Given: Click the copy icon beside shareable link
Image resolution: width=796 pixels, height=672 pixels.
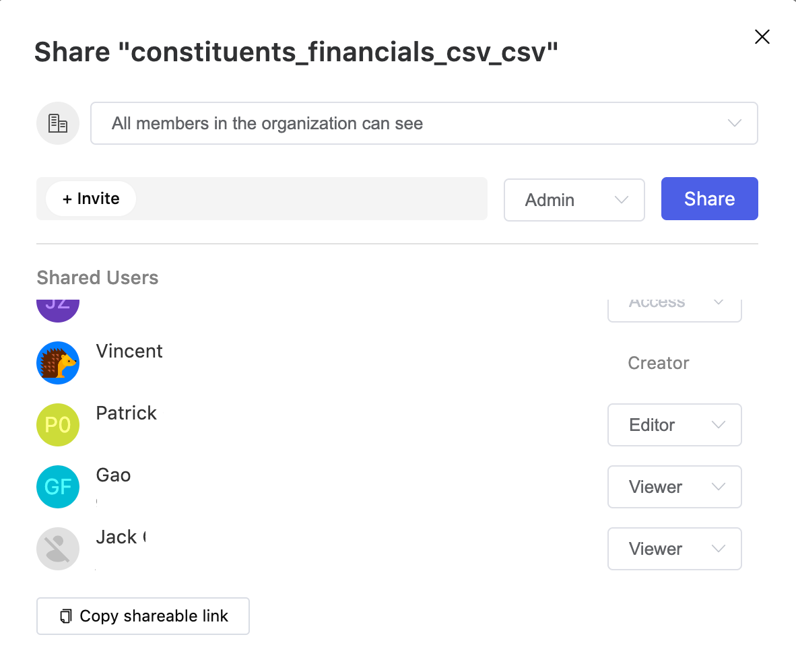Looking at the screenshot, I should (65, 616).
